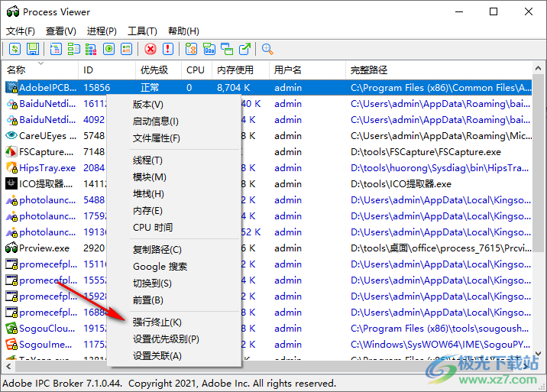This screenshot has width=547, height=392.
Task: Sort by the CPU column header
Action: tap(196, 70)
